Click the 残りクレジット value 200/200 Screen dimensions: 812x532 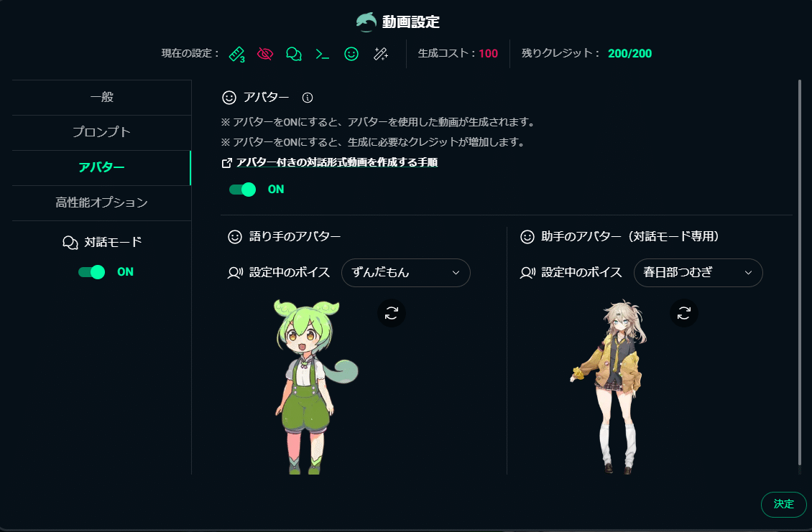629,53
